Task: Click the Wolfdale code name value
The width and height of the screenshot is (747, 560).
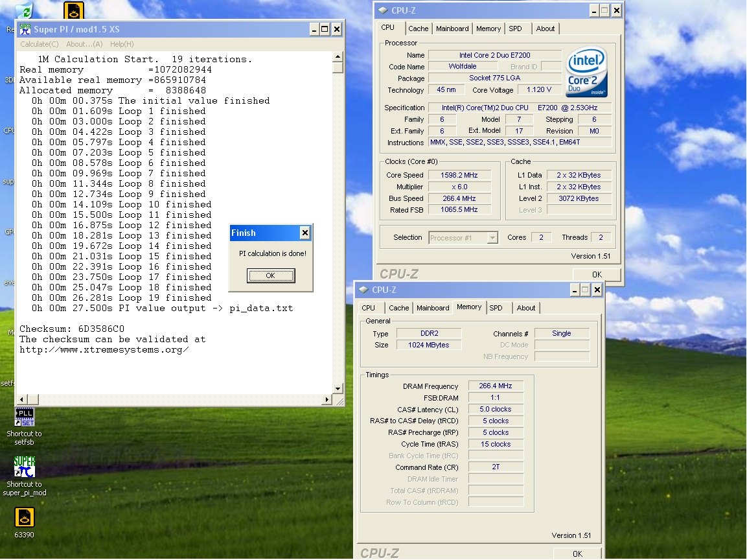Action: [462, 66]
